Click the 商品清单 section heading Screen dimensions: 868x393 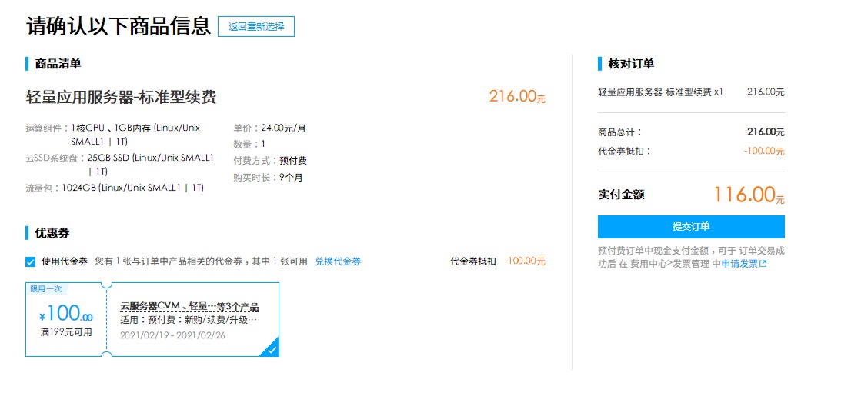pos(58,64)
